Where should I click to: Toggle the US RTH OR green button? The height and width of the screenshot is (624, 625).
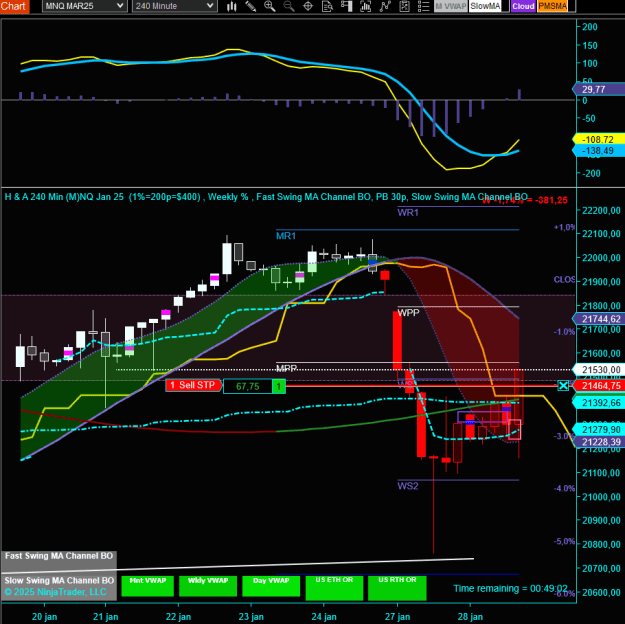(397, 588)
